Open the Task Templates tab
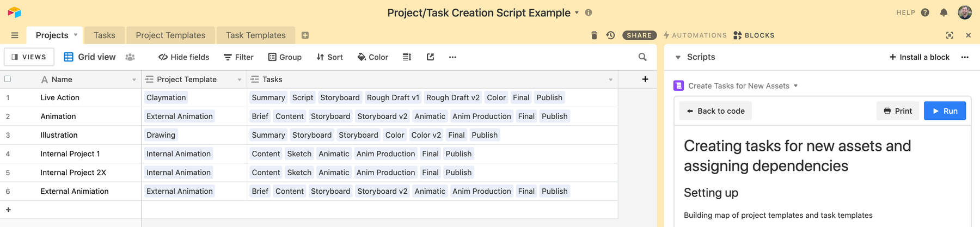980x227 pixels. 255,35
